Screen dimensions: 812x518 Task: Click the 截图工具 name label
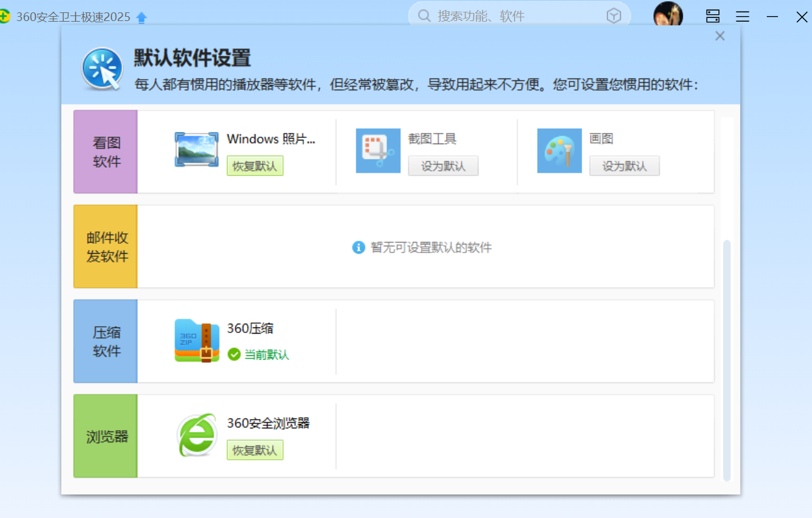(x=432, y=139)
